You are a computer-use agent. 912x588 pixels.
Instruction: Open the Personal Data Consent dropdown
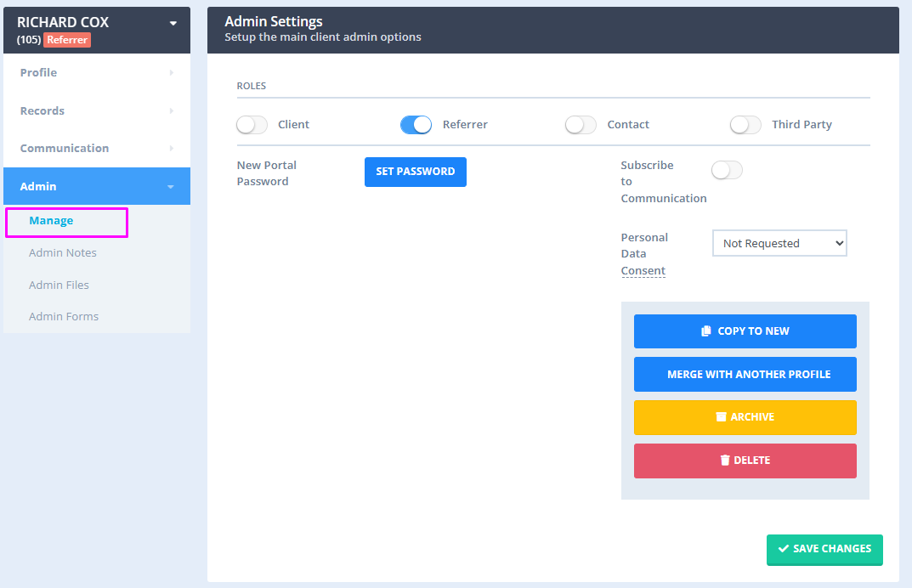[x=779, y=243]
